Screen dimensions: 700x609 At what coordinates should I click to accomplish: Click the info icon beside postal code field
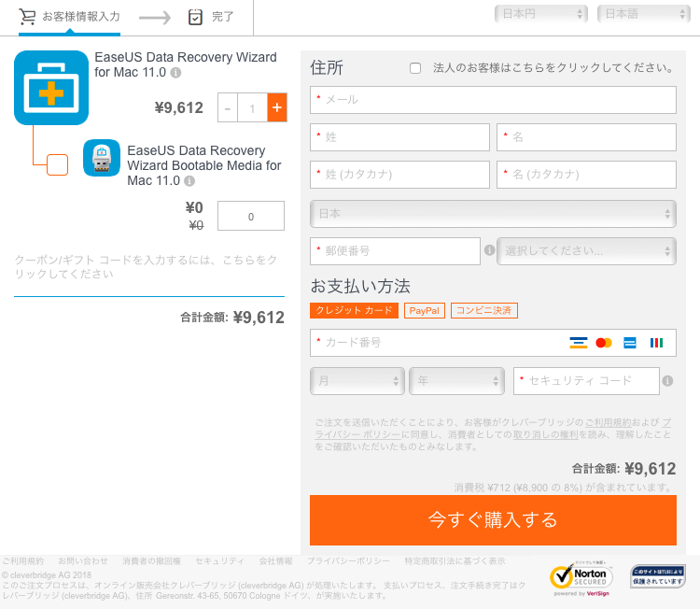(x=489, y=250)
